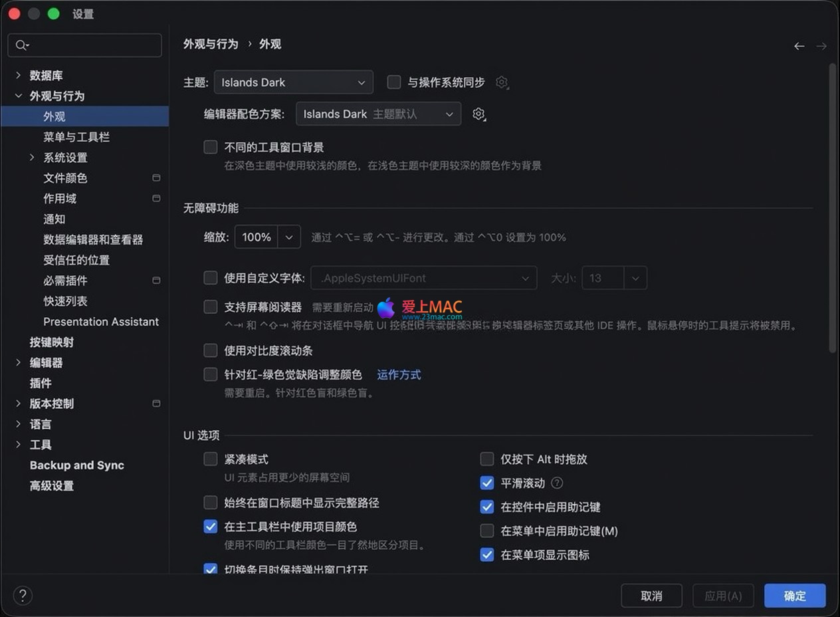This screenshot has width=840, height=617.
Task: Open the 缩放 100% dropdown
Action: coord(289,237)
